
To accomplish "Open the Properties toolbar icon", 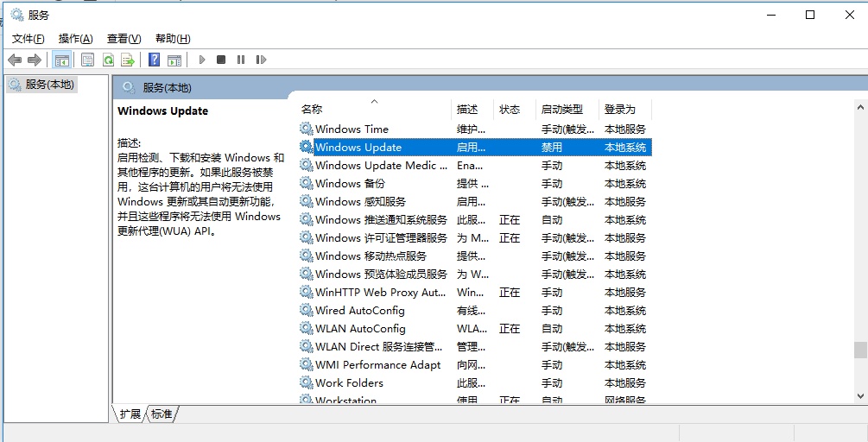I will [87, 60].
